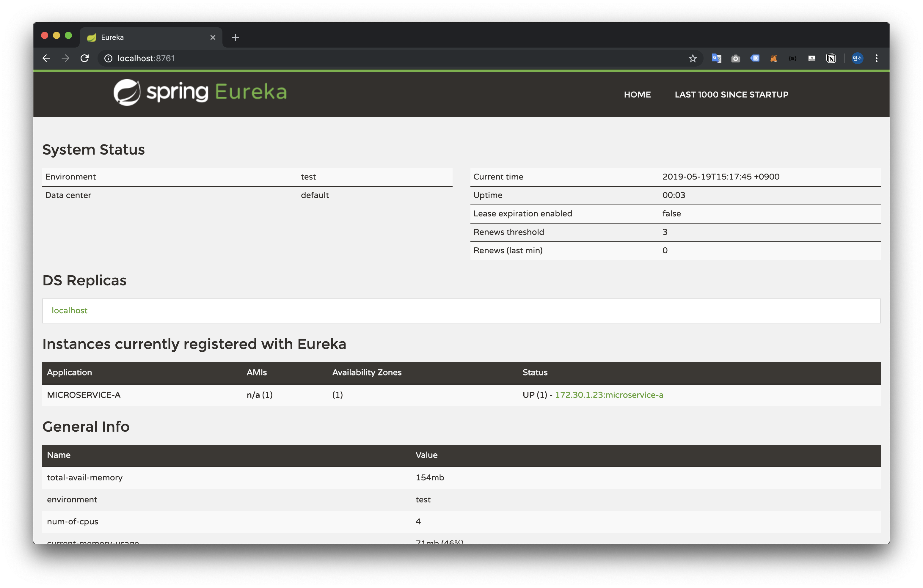The height and width of the screenshot is (588, 923).
Task: Click the curly braces extension icon
Action: click(x=792, y=58)
